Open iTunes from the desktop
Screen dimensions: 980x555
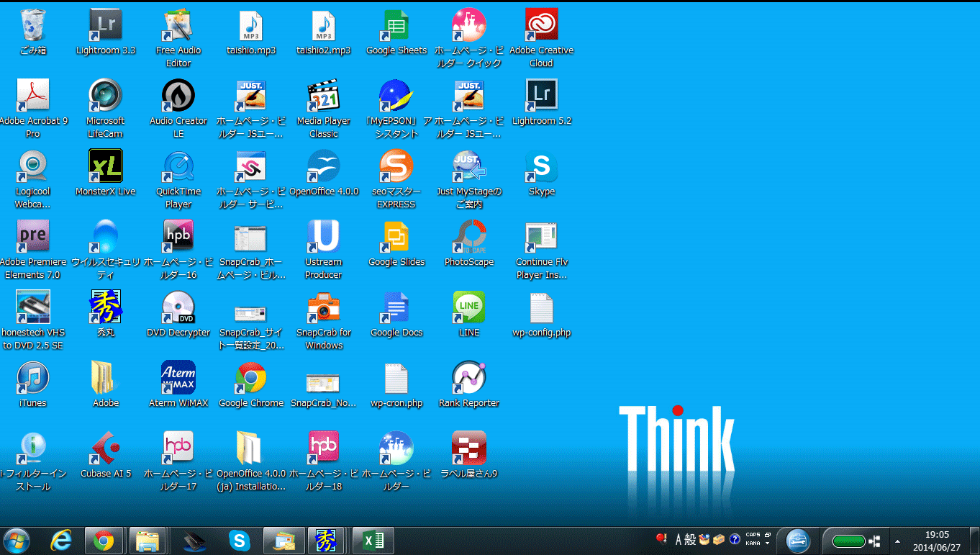tap(33, 385)
